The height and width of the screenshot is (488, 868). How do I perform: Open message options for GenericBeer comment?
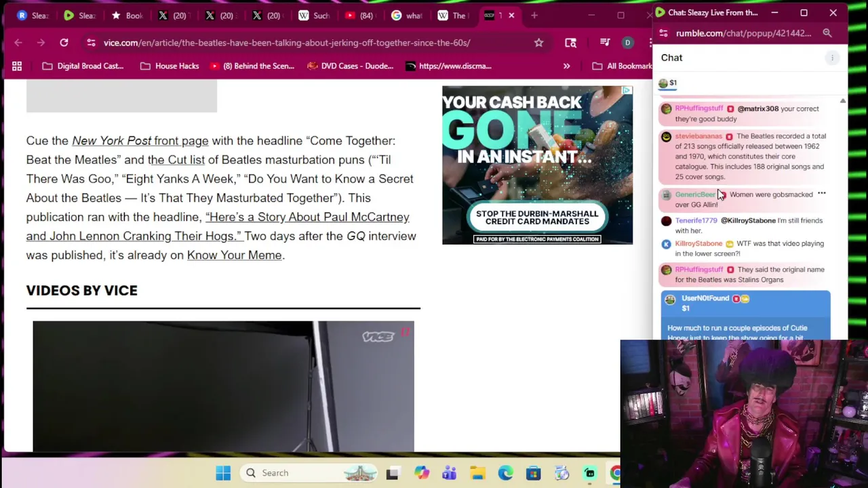[821, 194]
